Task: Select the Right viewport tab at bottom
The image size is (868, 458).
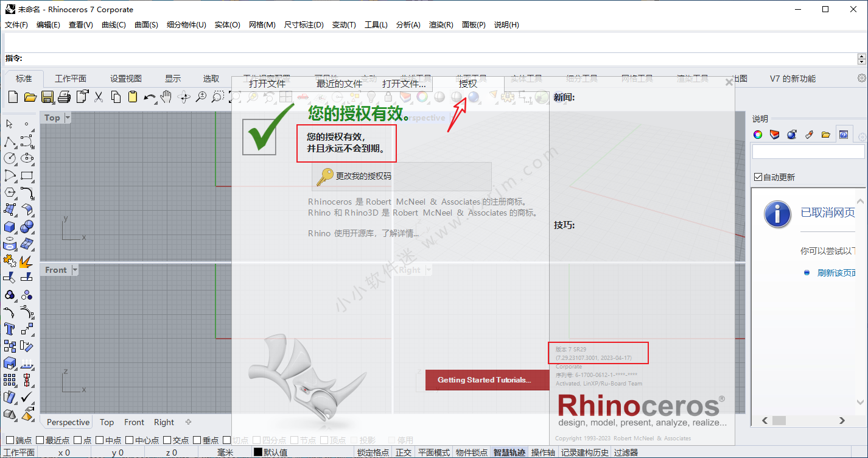Action: pyautogui.click(x=164, y=422)
